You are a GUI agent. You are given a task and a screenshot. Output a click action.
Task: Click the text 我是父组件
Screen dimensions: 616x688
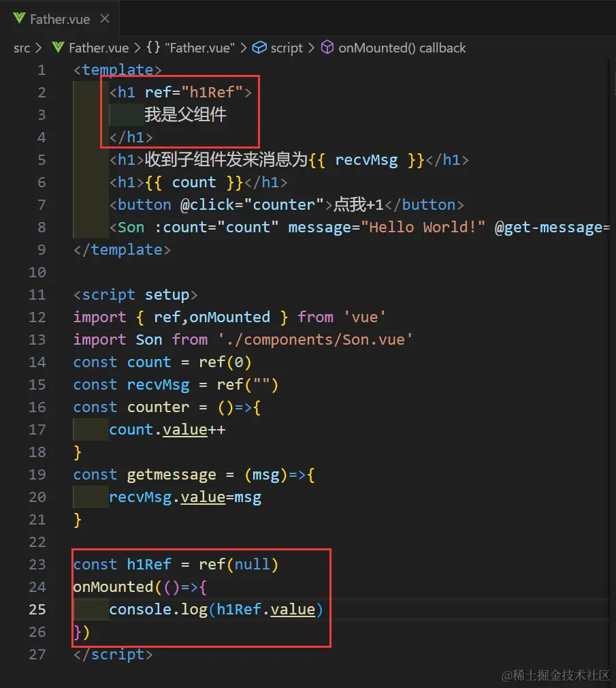(x=185, y=114)
